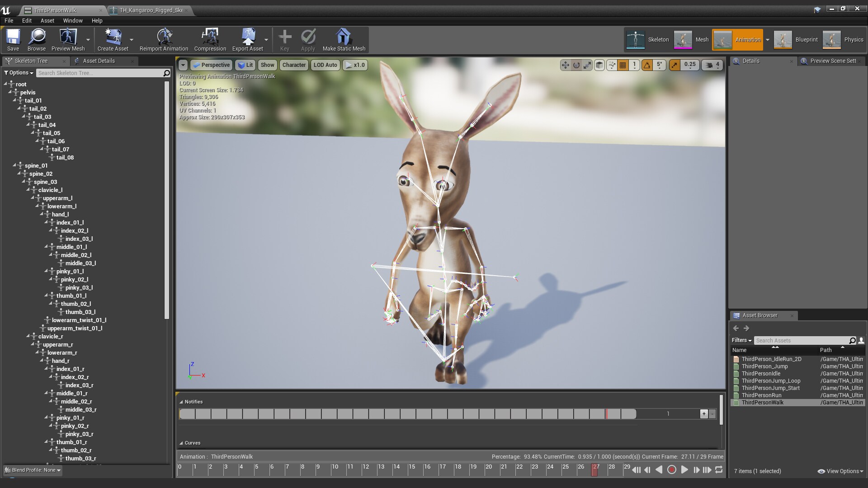
Task: Open the Window menu
Action: (72, 20)
